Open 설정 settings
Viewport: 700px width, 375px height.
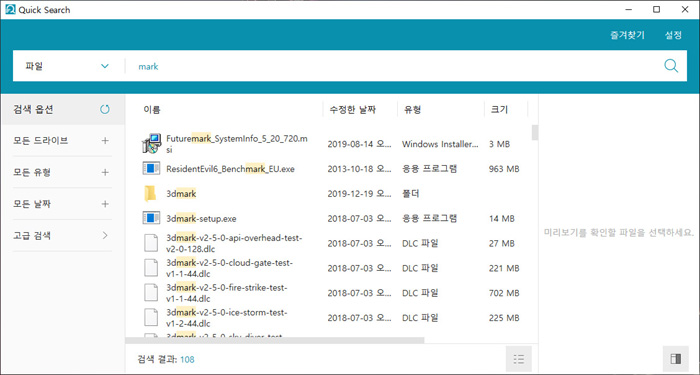pos(673,36)
